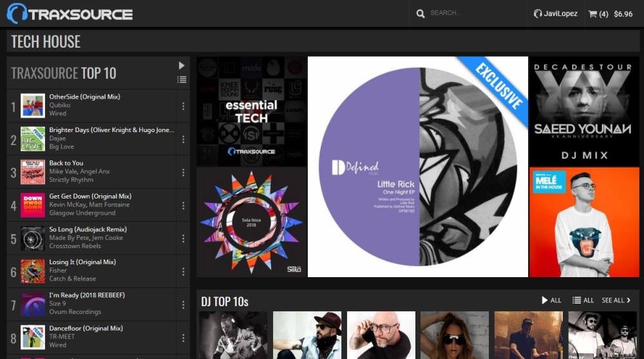This screenshot has height=359, width=644.
Task: Open artist TR-MEET link
Action: pyautogui.click(x=62, y=336)
